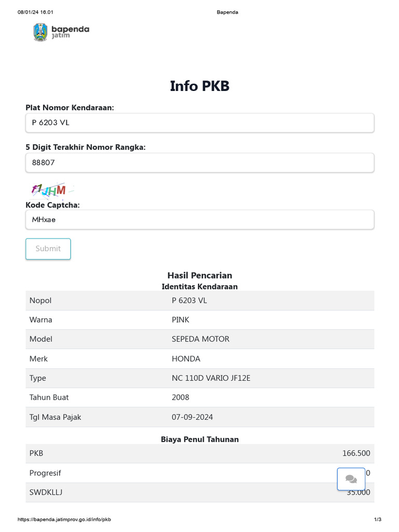Image resolution: width=399 pixels, height=532 pixels.
Task: Click the Bapenda page title in the header
Action: point(227,12)
